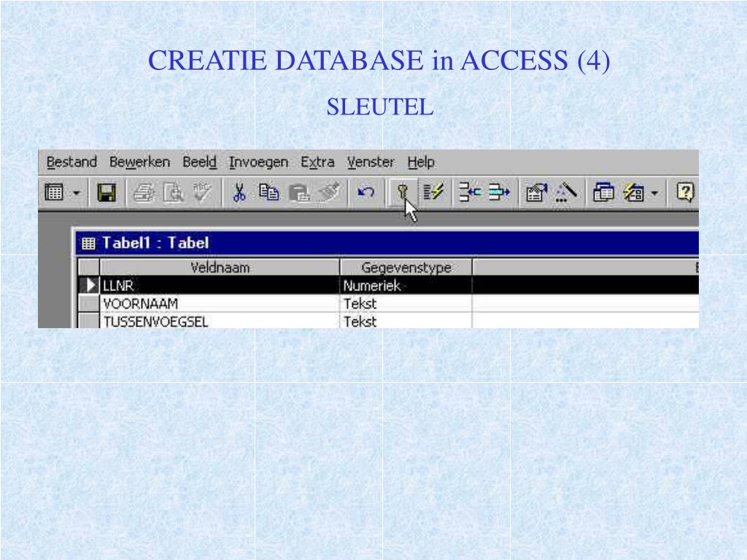Open Print Preview icon

(x=174, y=192)
